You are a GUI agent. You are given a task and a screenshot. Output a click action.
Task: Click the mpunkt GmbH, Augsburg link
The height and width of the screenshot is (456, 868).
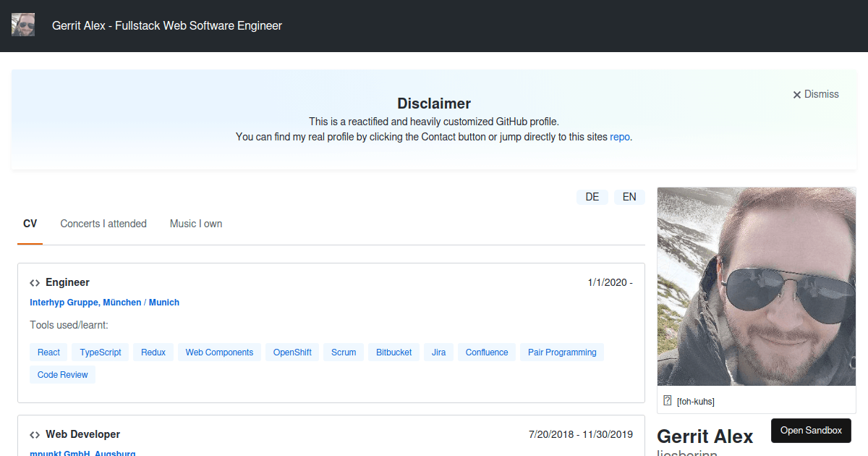pos(82,453)
